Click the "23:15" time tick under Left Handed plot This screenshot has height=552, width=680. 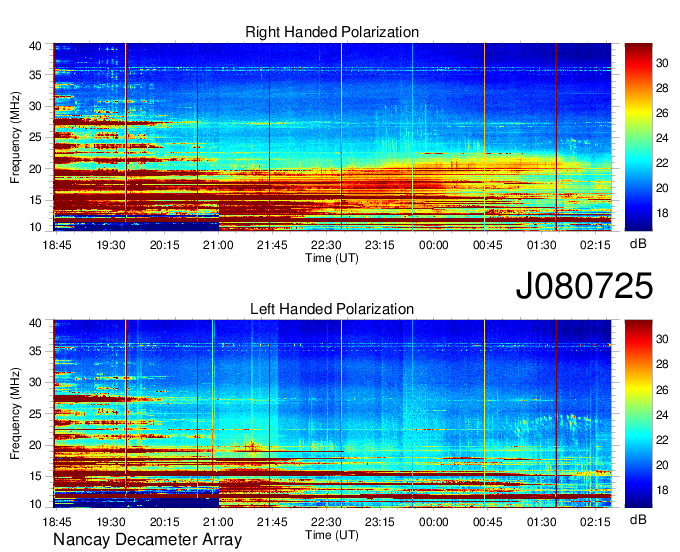pyautogui.click(x=379, y=522)
